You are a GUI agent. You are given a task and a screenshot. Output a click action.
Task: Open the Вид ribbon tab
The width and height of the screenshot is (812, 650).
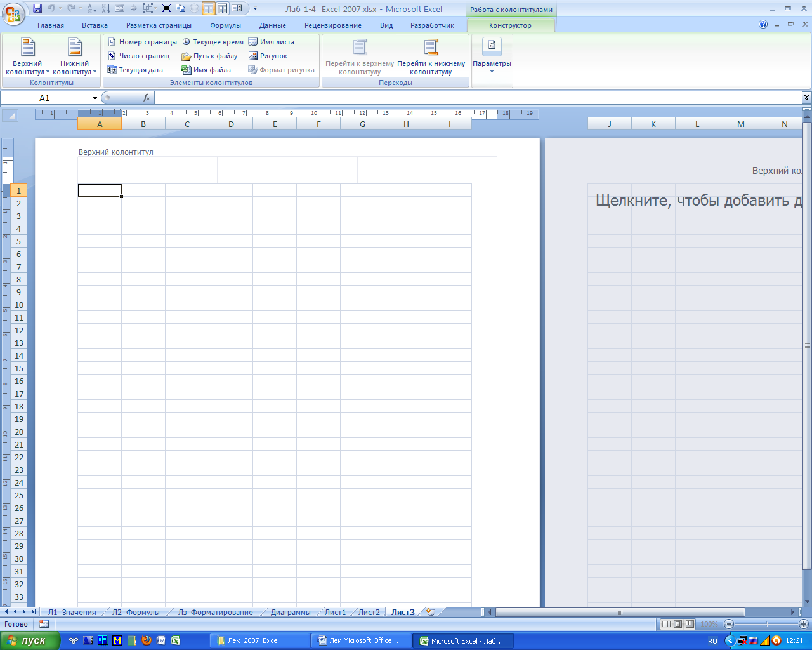(x=386, y=25)
